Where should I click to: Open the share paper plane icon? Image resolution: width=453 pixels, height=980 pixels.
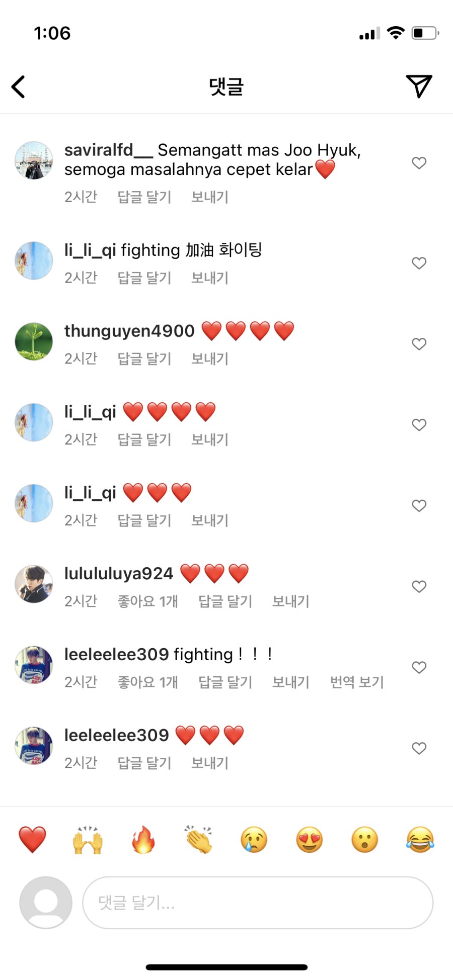tap(419, 86)
